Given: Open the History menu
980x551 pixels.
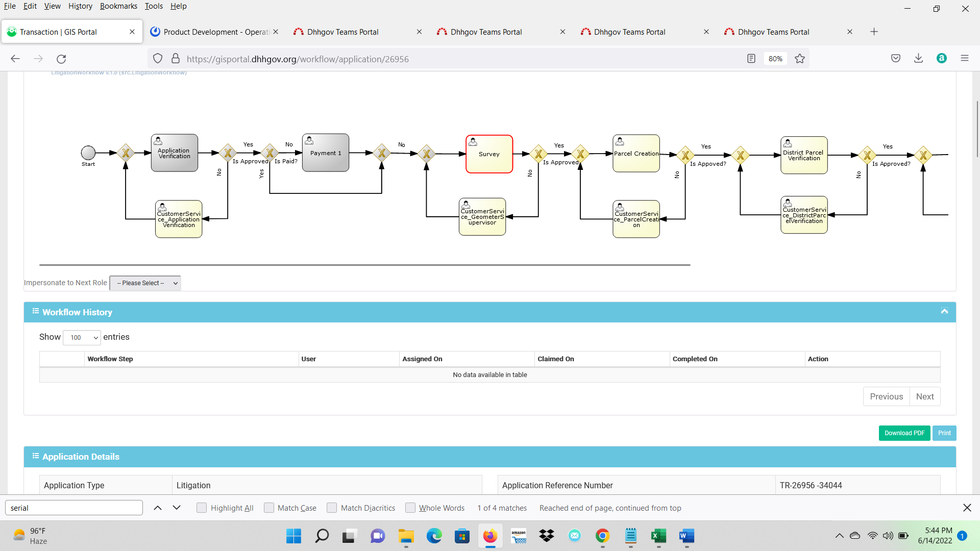Looking at the screenshot, I should point(80,6).
